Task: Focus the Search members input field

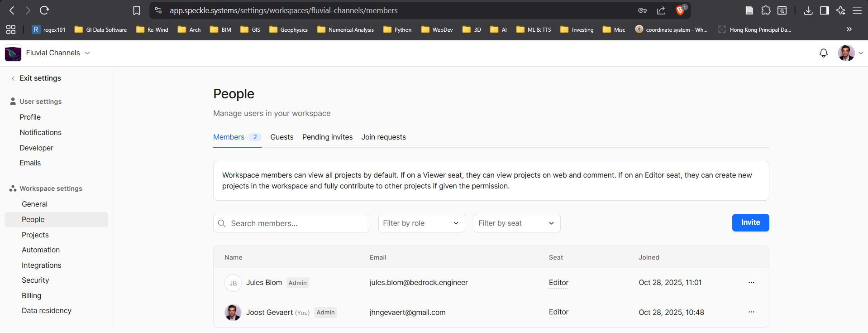Action: (296, 223)
